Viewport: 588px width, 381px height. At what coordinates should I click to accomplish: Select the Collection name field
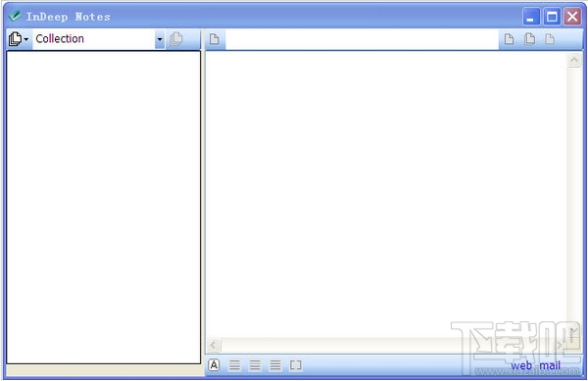pos(94,39)
